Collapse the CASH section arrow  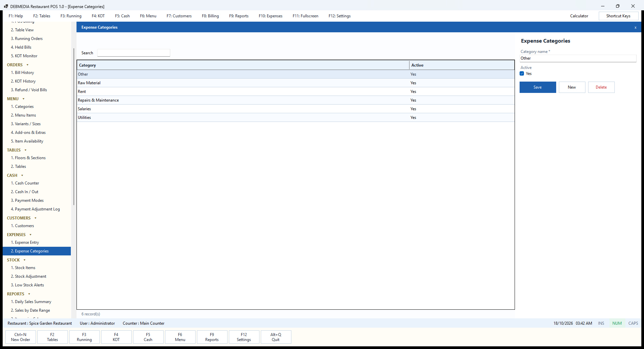pos(22,175)
